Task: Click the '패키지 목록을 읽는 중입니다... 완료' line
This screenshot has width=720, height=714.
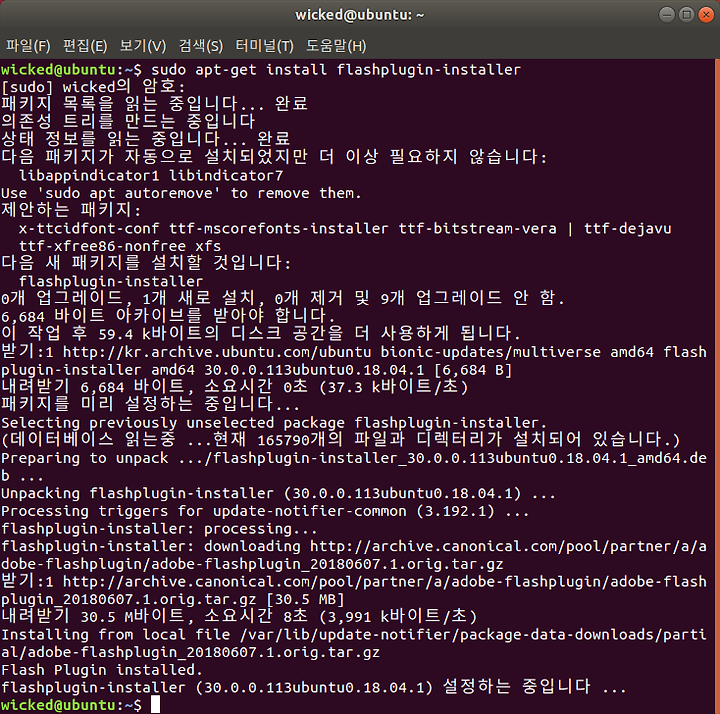Action: [154, 104]
